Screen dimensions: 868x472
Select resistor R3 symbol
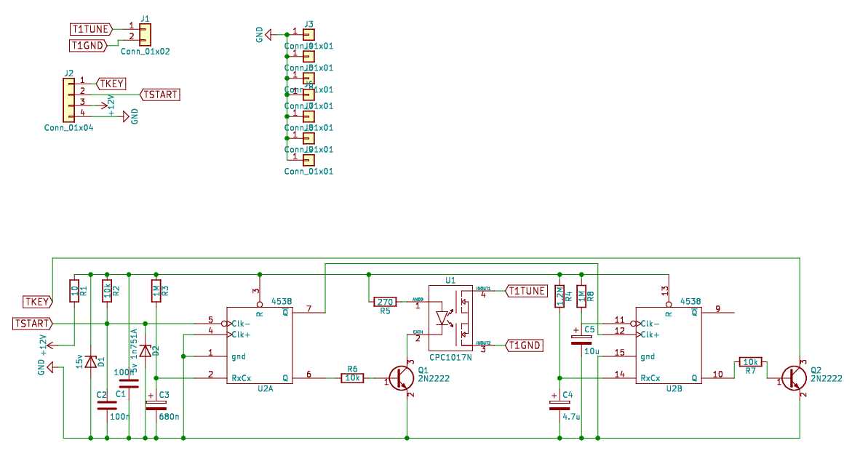coord(156,290)
